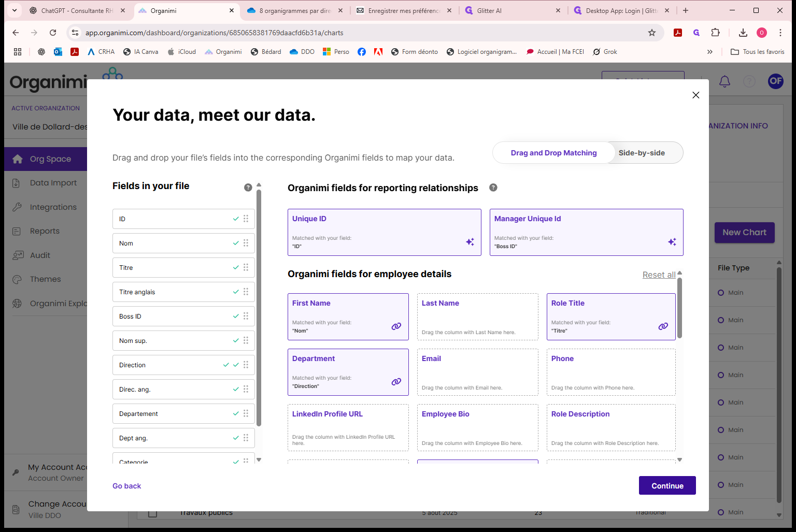Select the Phone drop target
Viewport: 796px width, 532px height.
(611, 372)
